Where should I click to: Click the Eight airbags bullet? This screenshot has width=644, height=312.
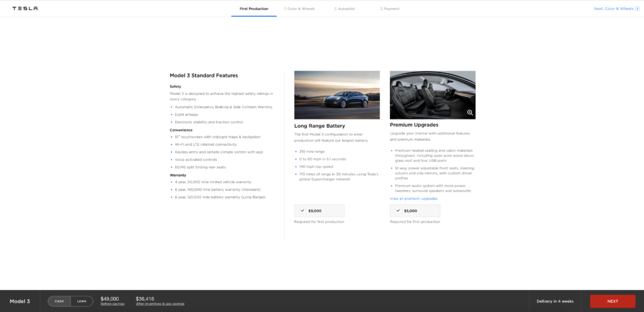pos(186,114)
